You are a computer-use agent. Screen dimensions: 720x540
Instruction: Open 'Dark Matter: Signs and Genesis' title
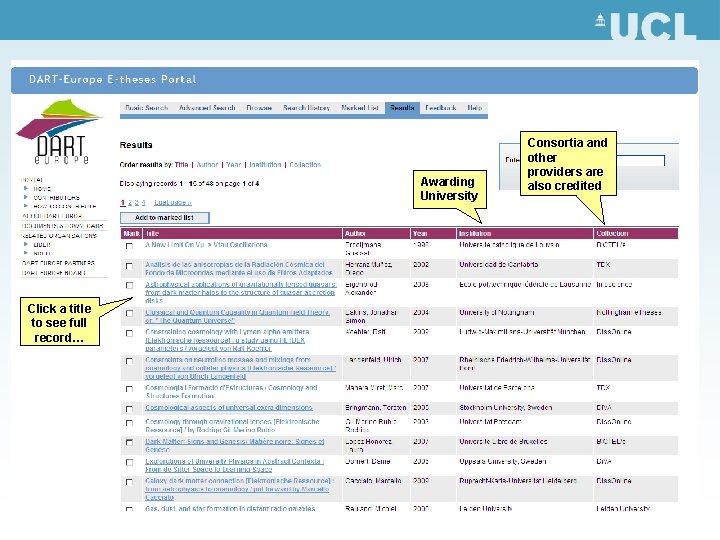235,445
